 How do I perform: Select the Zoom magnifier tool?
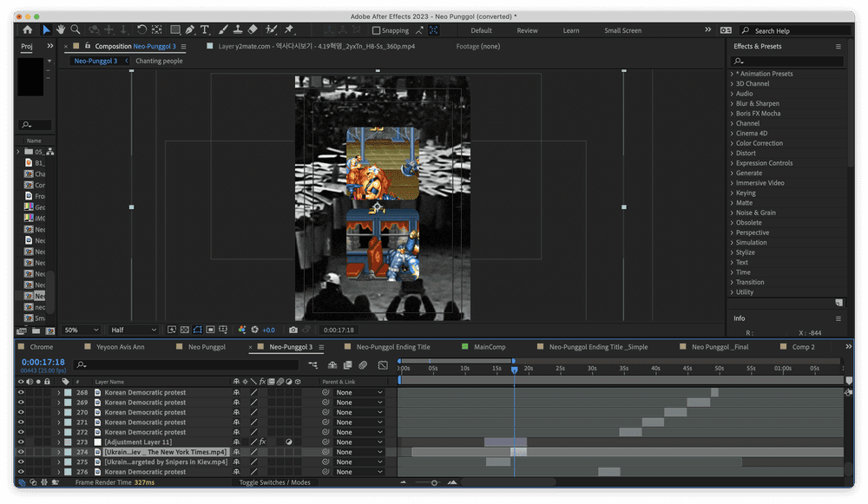click(x=76, y=29)
